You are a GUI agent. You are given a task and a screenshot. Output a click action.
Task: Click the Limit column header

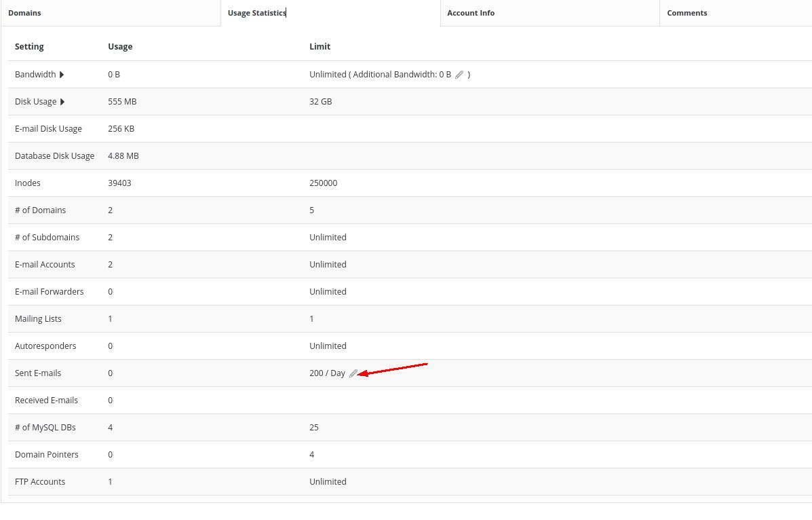(320, 47)
